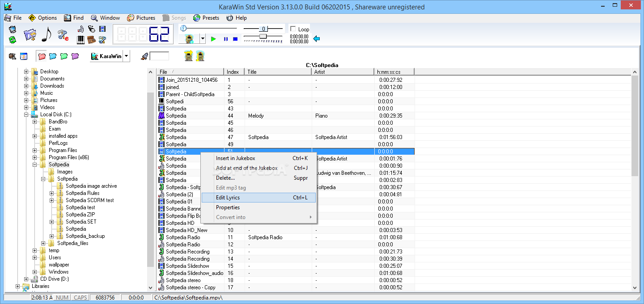
Task: Open the File menu
Action: coord(13,18)
